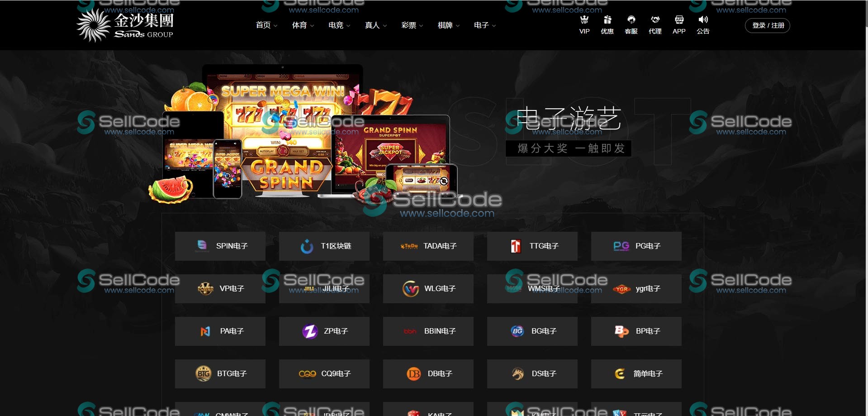Open the 电子 dropdown arrow
The image size is (868, 416).
(493, 25)
